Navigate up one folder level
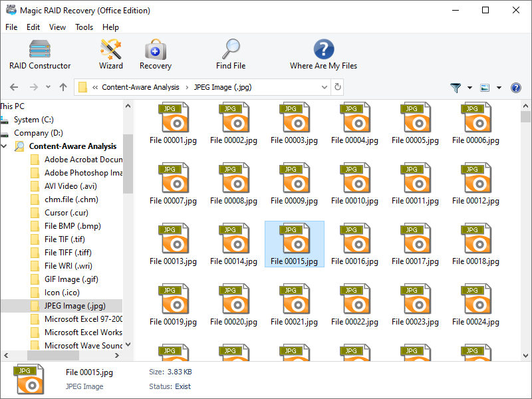Screen dimensions: 532x399 63,87
